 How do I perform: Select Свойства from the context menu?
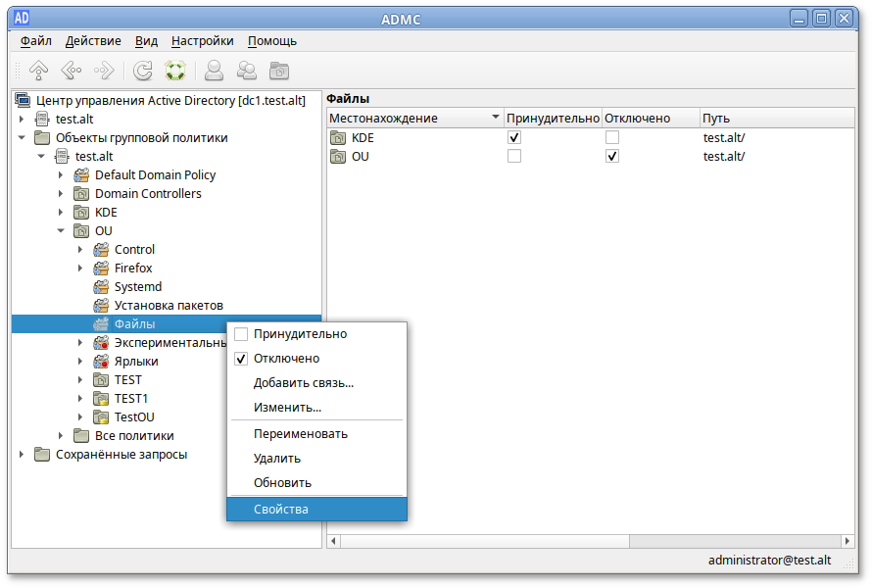tap(281, 510)
